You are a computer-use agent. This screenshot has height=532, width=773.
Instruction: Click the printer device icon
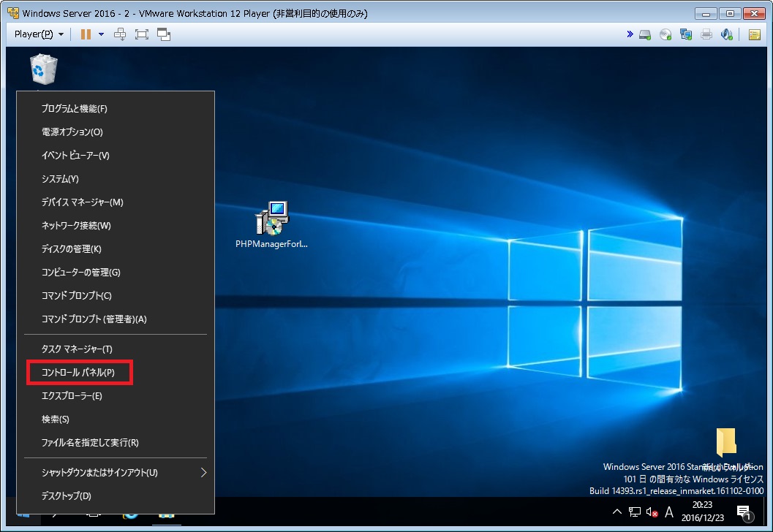click(x=706, y=34)
